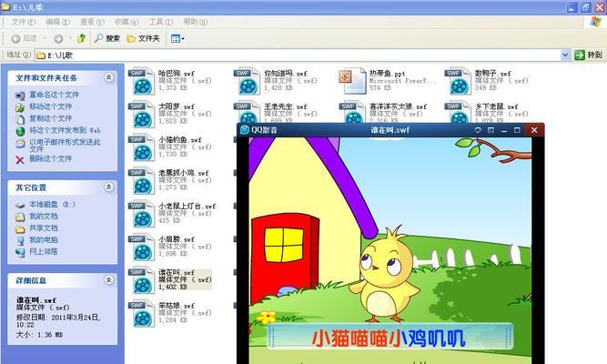This screenshot has width=607, height=364.
Task: Click the QQ影音 logo icon in player
Action: point(245,130)
